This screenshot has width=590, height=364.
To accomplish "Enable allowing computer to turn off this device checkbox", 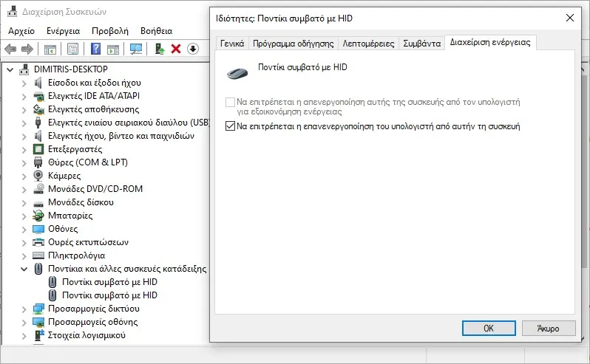I will pos(230,102).
